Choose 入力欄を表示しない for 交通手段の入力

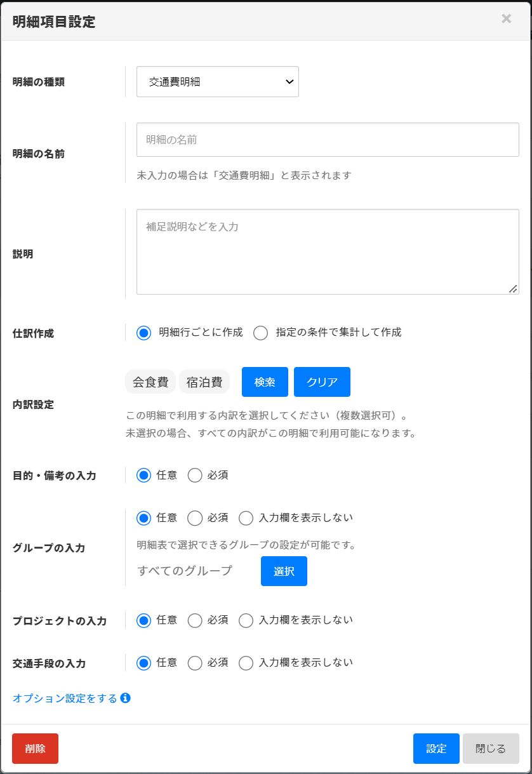coord(246,663)
